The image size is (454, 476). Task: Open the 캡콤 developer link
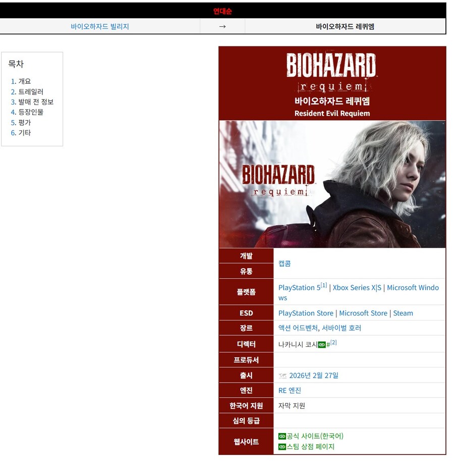pos(285,263)
